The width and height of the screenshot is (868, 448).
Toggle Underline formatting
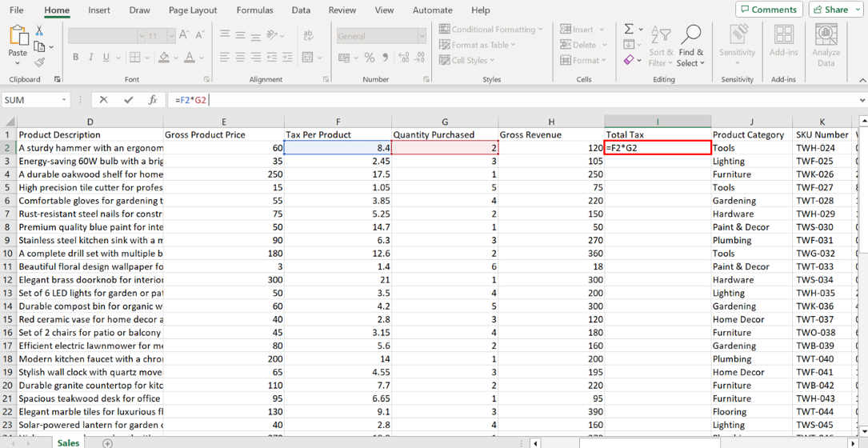(106, 58)
